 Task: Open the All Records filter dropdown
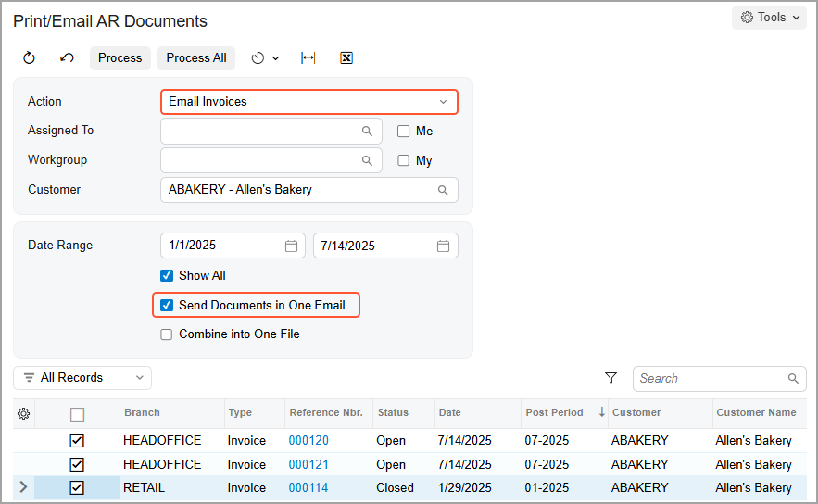(82, 378)
